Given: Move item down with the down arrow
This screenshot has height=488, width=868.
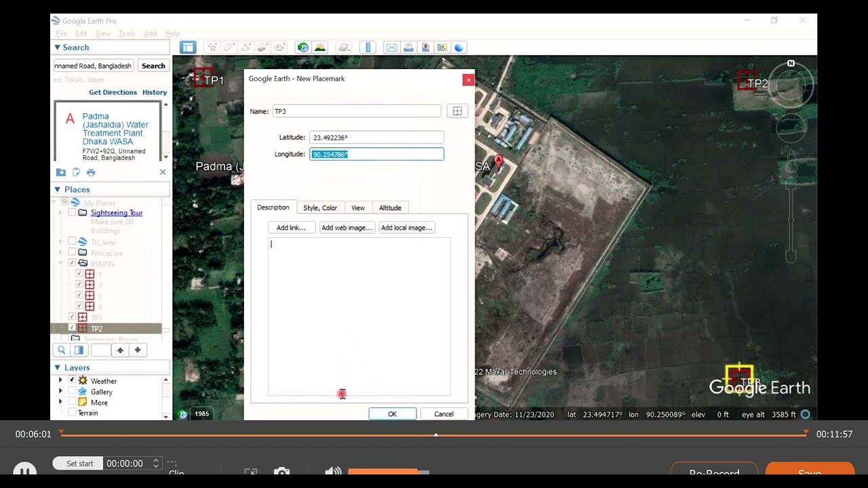Looking at the screenshot, I should click(138, 350).
